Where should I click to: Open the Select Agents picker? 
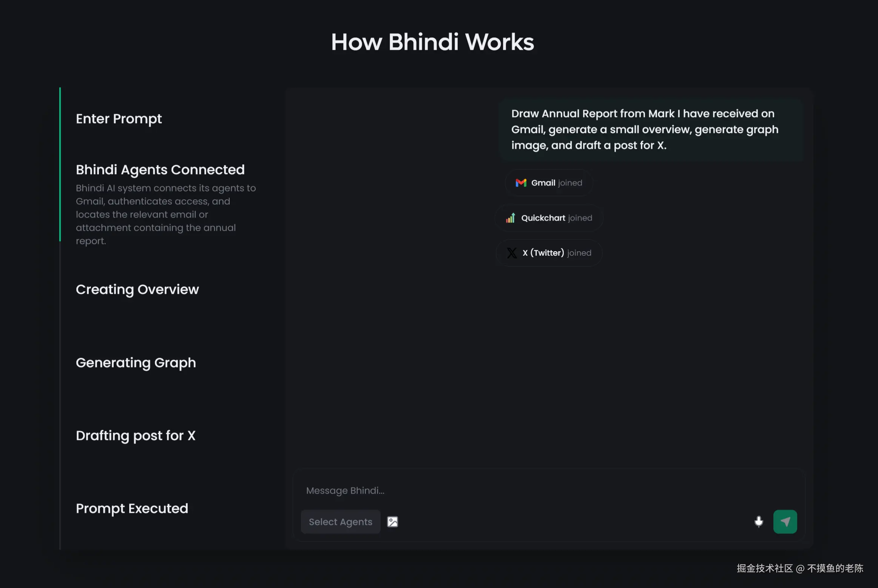340,522
